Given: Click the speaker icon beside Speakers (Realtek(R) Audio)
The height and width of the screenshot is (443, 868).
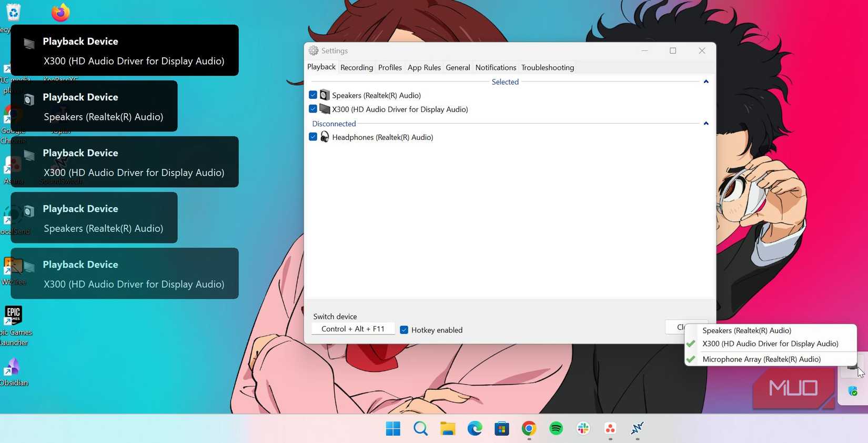Looking at the screenshot, I should [x=325, y=95].
